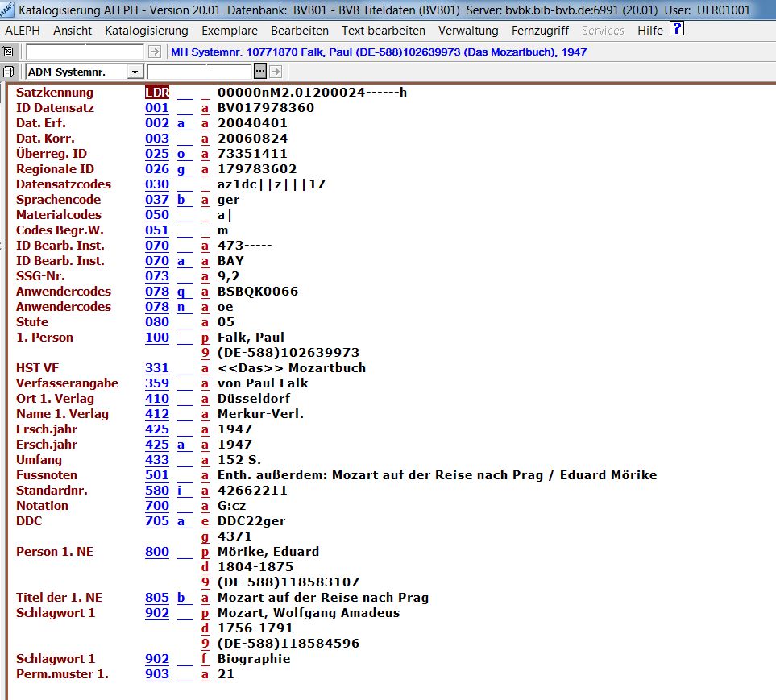Click field tag 331 for HST VF
Viewport: 776px width, 700px height.
coord(157,368)
